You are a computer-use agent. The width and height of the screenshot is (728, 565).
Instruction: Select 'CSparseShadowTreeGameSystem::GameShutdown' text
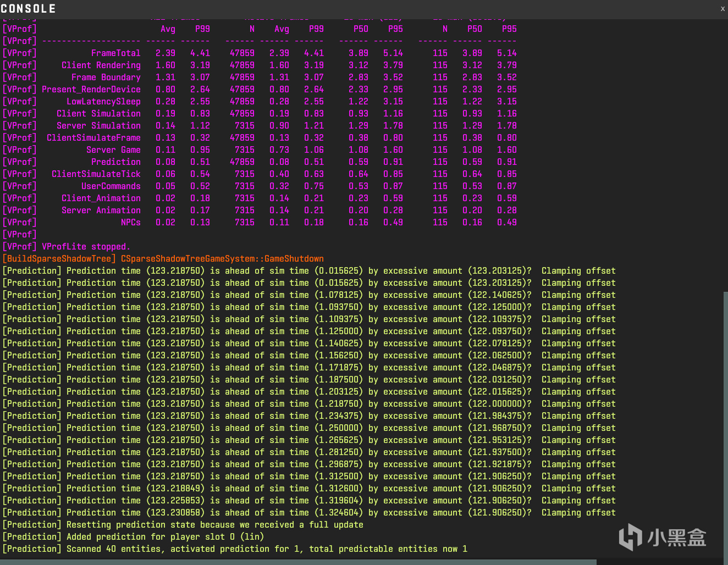coord(222,259)
